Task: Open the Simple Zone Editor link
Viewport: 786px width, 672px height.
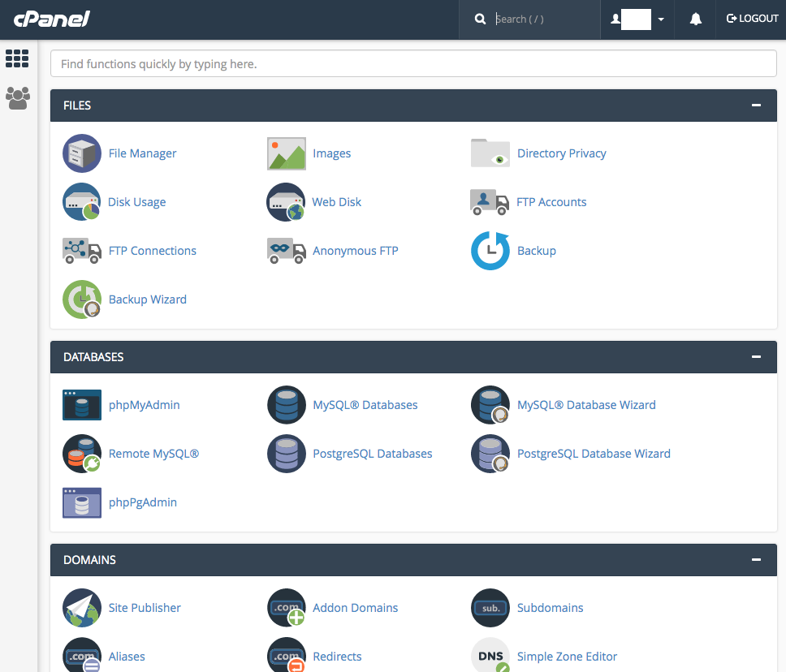Action: (x=567, y=657)
